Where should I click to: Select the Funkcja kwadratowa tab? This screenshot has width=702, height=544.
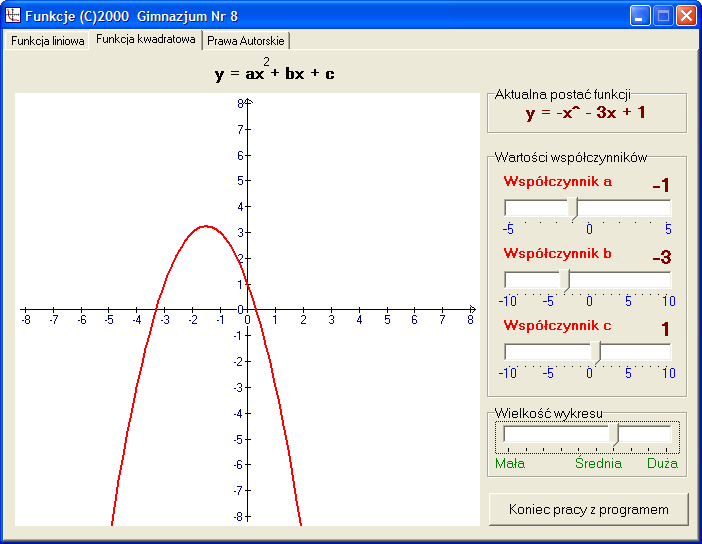(x=146, y=40)
